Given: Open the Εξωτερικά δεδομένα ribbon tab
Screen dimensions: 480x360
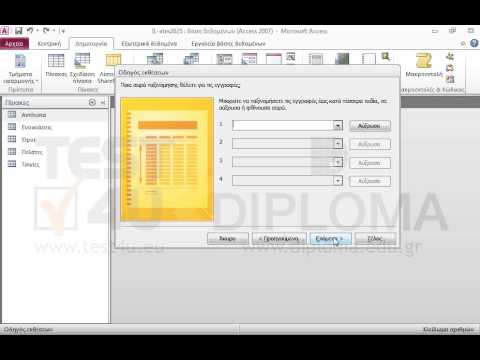Looking at the screenshot, I should coord(149,44).
